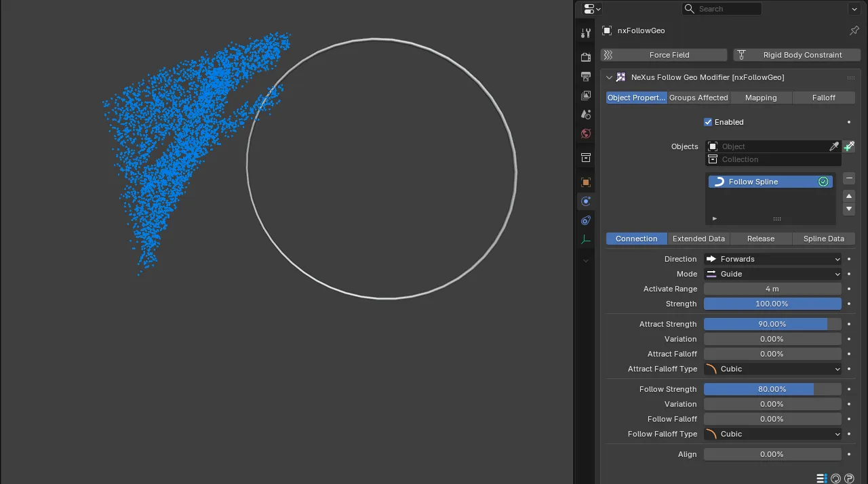868x484 pixels.
Task: Open the View Layer properties icon
Action: (x=586, y=96)
